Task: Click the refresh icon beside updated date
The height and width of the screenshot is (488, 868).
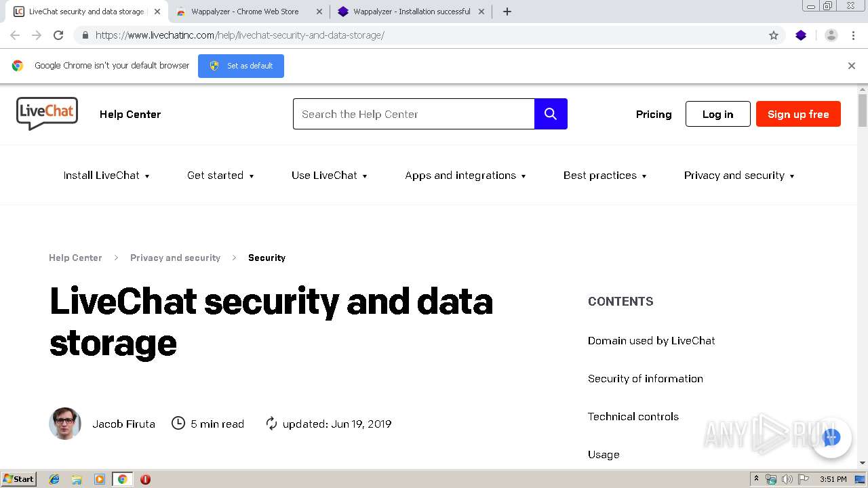Action: click(271, 424)
